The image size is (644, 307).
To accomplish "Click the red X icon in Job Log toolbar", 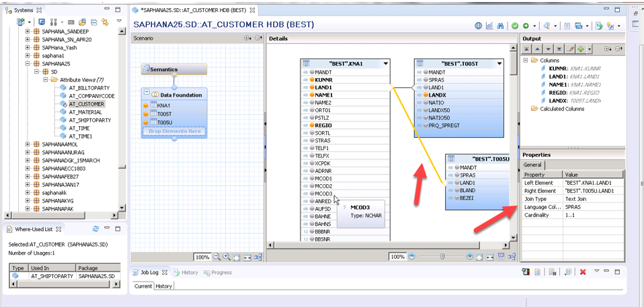I will tap(582, 271).
